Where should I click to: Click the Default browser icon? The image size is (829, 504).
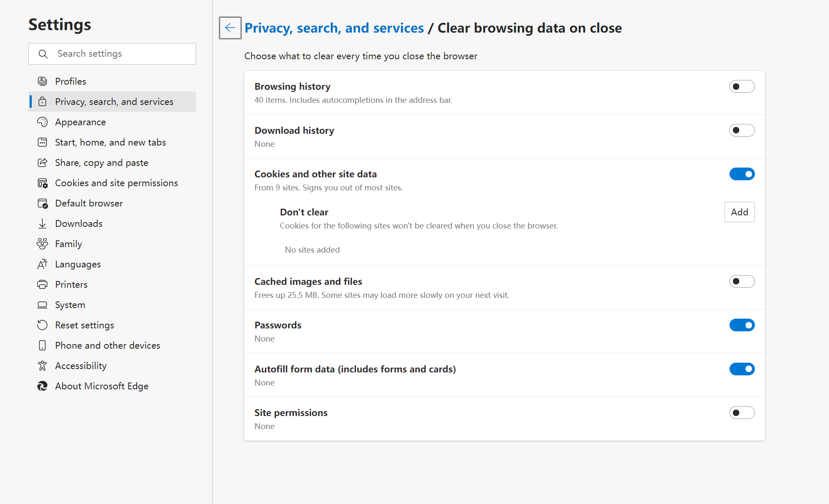[x=42, y=203]
